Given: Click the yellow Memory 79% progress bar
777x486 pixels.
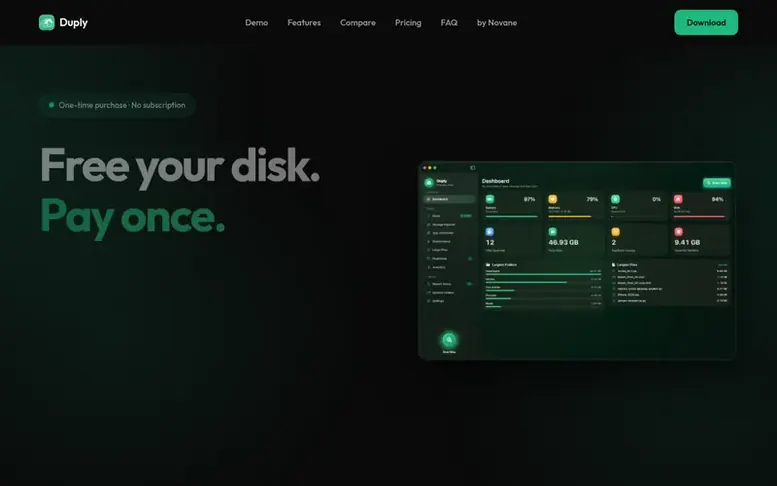Looking at the screenshot, I should [569, 216].
